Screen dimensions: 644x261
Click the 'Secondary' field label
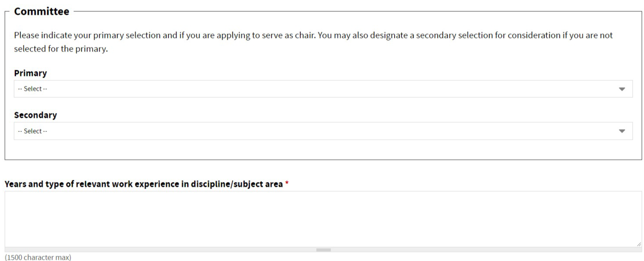(x=35, y=115)
